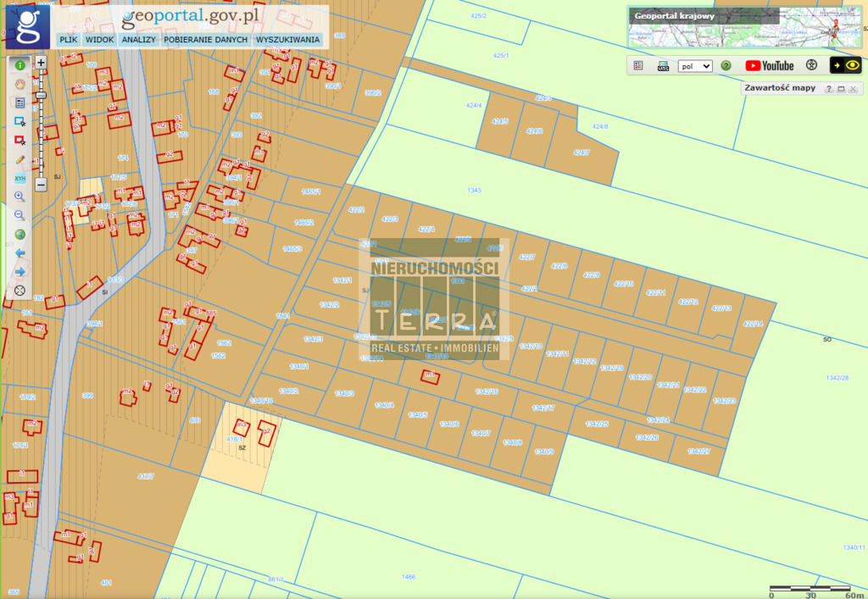
Task: Select the pencil drawing tool
Action: tap(20, 159)
